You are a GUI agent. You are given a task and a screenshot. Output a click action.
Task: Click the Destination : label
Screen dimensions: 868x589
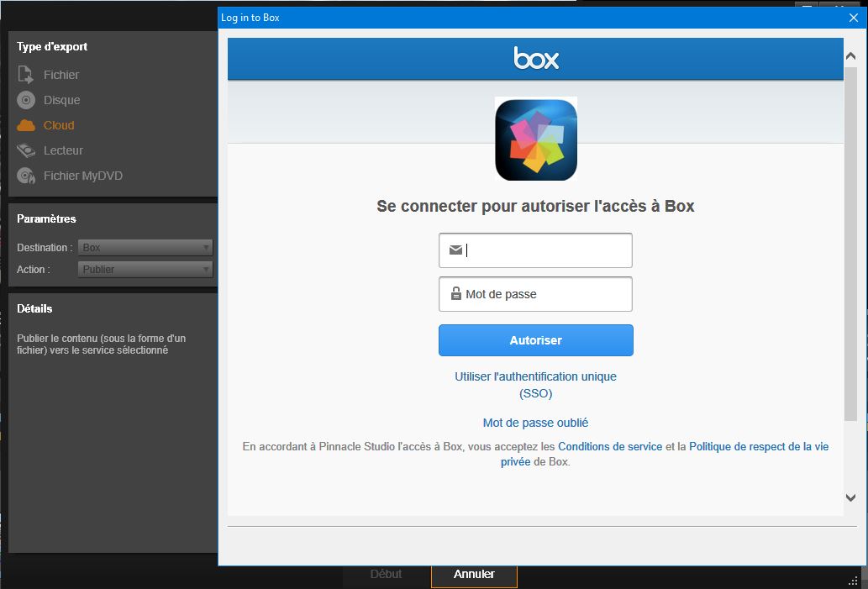click(x=45, y=247)
